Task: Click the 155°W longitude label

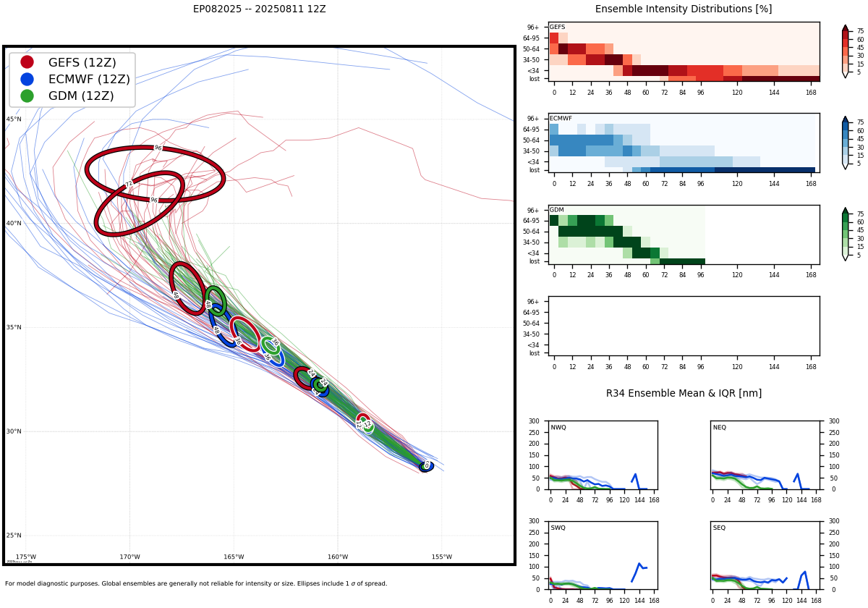Action: pos(442,557)
